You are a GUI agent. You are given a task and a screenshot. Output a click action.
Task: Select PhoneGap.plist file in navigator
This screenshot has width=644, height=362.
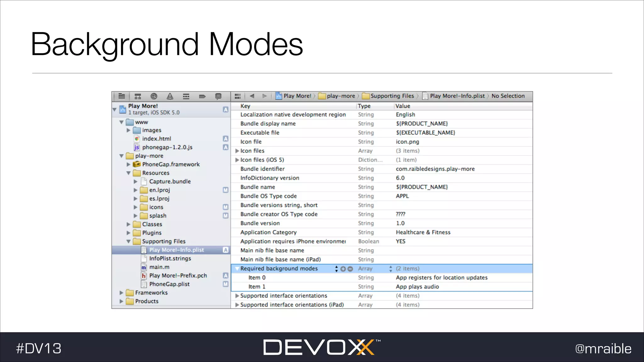point(169,284)
